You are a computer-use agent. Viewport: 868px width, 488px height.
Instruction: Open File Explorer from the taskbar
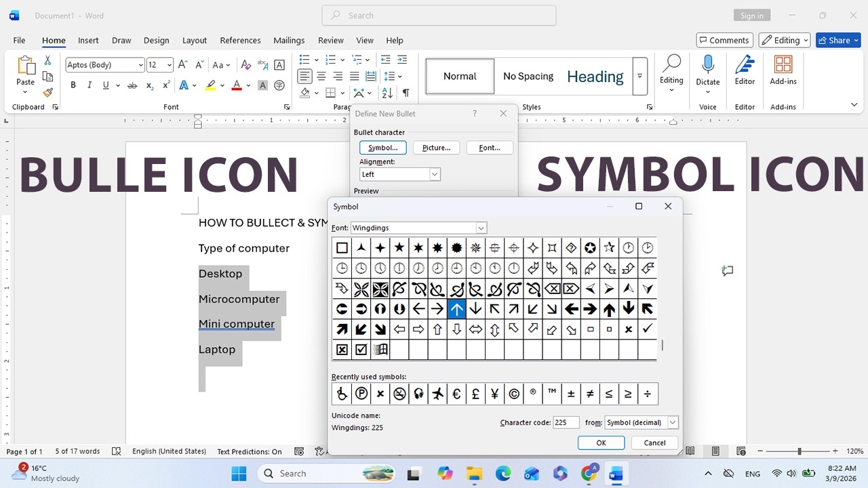pyautogui.click(x=474, y=473)
